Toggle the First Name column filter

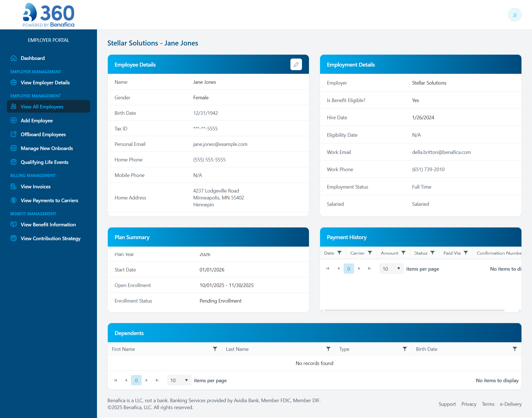tap(215, 349)
